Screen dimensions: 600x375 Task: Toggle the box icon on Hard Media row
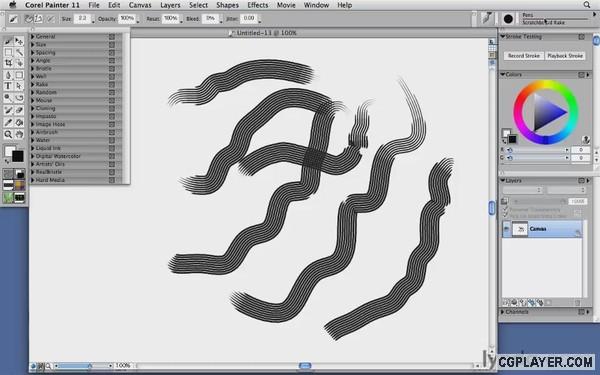(x=112, y=180)
